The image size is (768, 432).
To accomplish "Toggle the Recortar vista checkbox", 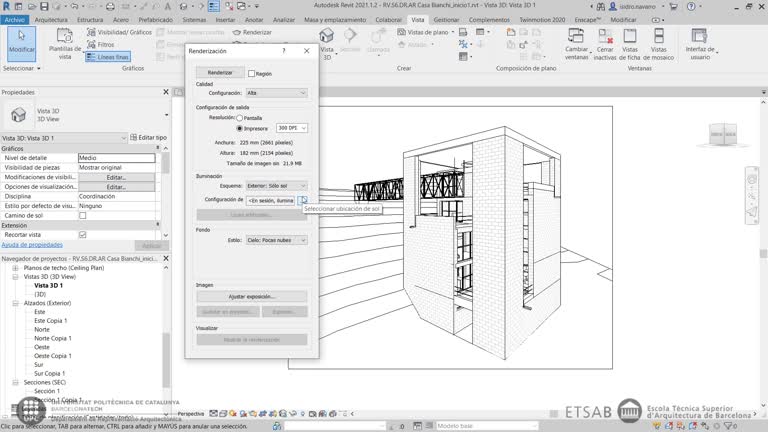I will 83,235.
